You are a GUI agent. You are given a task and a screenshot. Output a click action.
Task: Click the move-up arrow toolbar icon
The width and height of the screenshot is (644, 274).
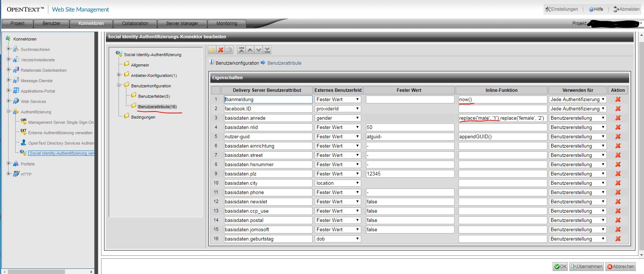(x=250, y=50)
